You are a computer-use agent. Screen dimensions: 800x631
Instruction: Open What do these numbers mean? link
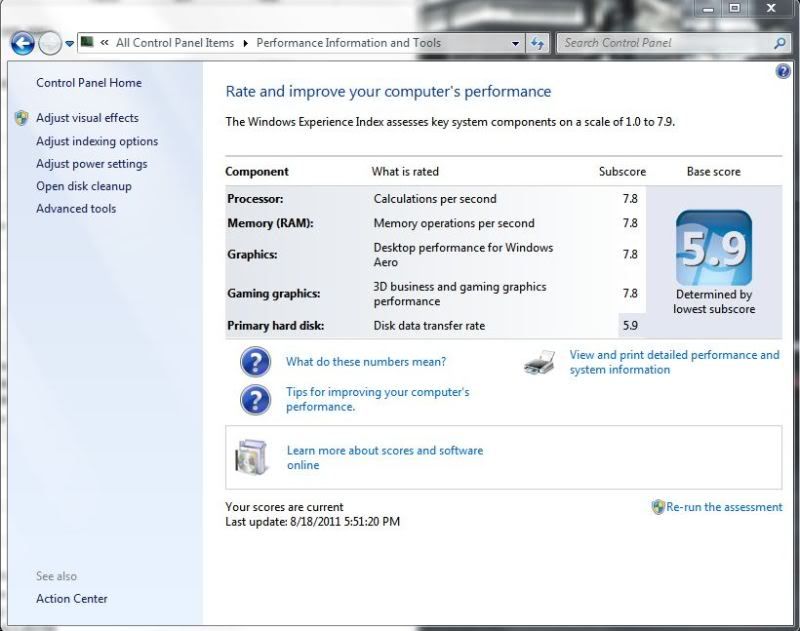click(x=366, y=362)
